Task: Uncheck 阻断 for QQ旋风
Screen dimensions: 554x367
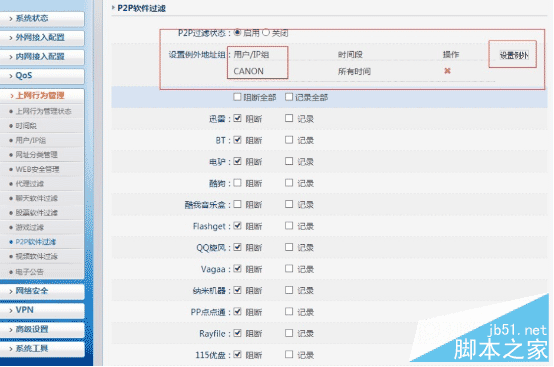Action: point(237,247)
